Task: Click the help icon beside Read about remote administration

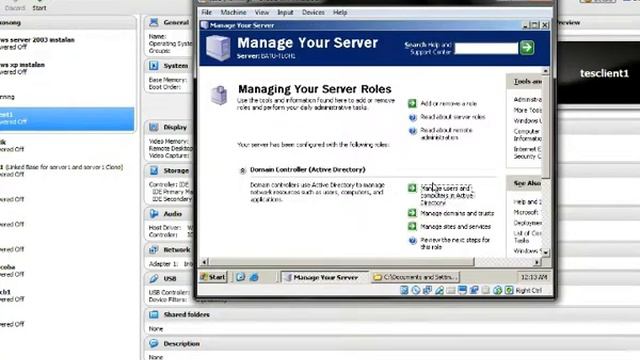Action: click(413, 131)
